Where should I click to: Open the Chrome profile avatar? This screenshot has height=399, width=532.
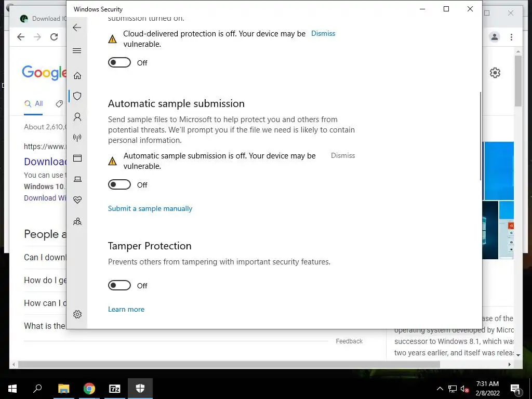pyautogui.click(x=495, y=37)
